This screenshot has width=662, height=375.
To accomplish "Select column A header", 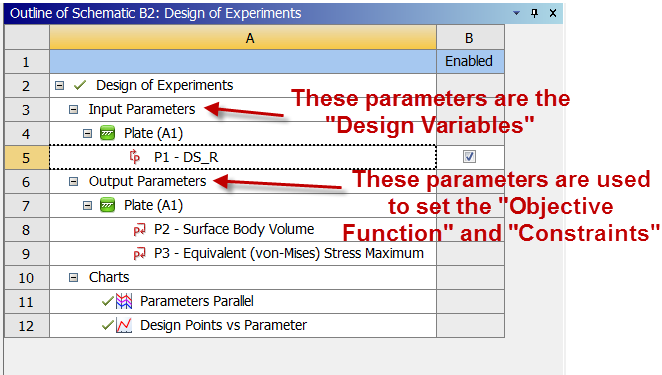I will coord(243,38).
